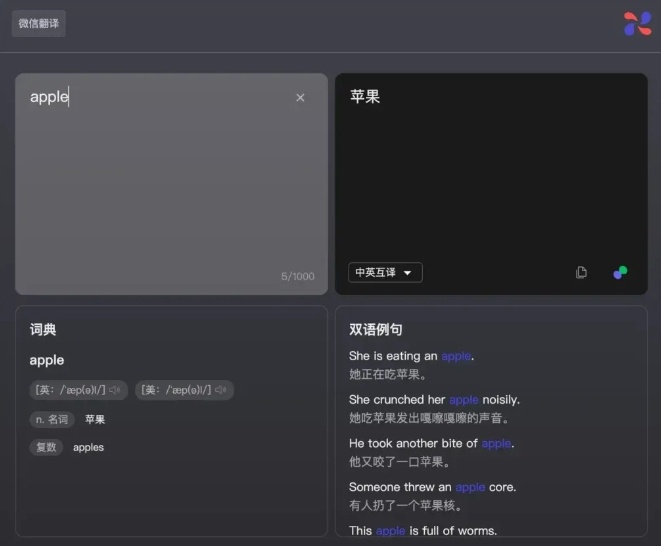Viewport: 661px width, 546px height.
Task: Click highlighted apple in 'She crunched her apple noisily'
Action: pos(464,400)
